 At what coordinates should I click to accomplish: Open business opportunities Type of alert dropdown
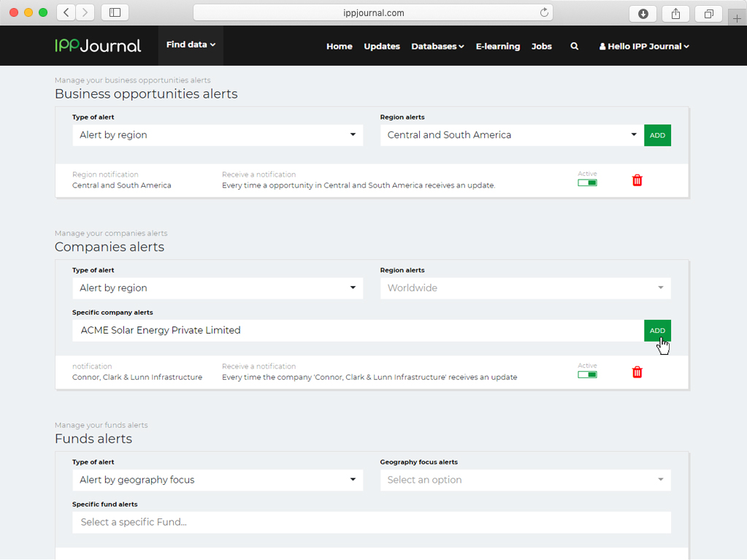click(217, 135)
